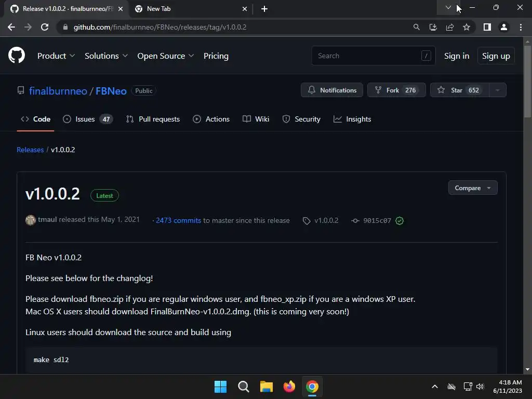Click the v1.0.0.2 tag link
Screen dimensions: 532x399
point(321,220)
